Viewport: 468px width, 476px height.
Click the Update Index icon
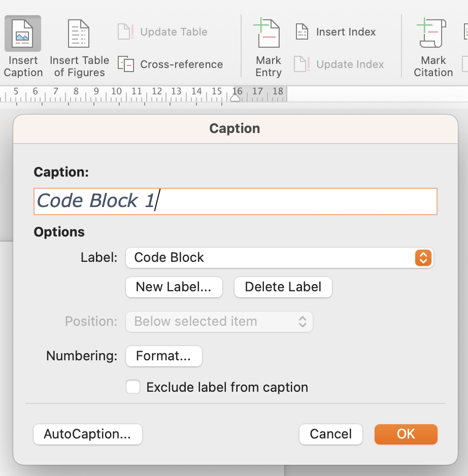pos(302,64)
